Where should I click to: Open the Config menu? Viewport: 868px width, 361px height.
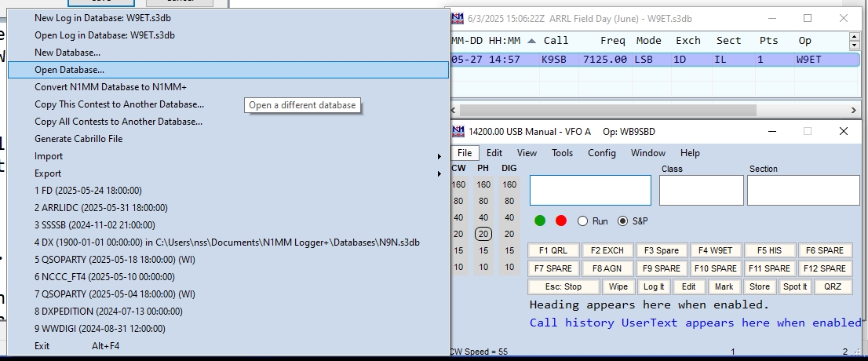(602, 153)
